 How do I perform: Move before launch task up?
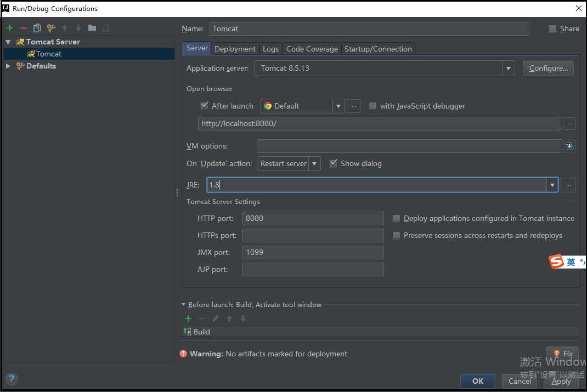click(x=229, y=319)
